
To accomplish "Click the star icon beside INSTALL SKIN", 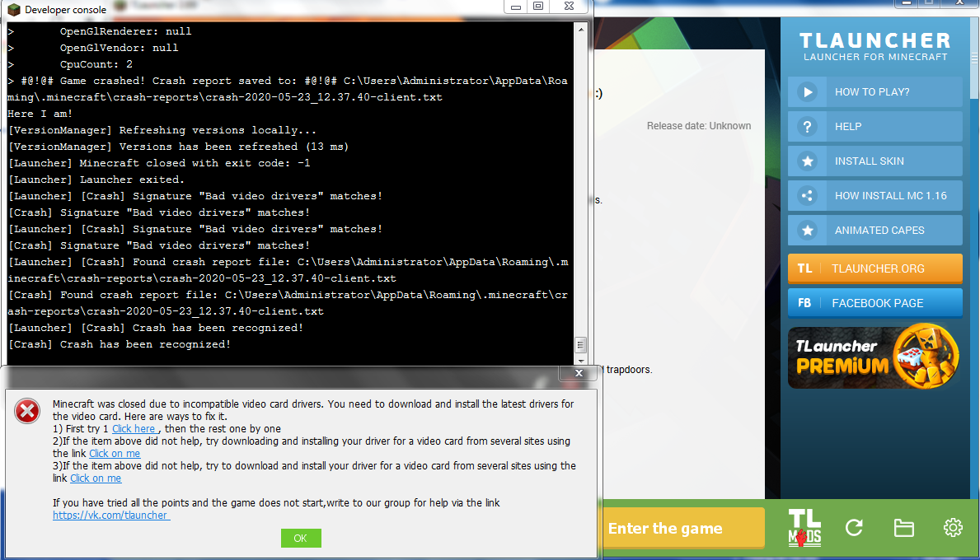I will pyautogui.click(x=807, y=161).
